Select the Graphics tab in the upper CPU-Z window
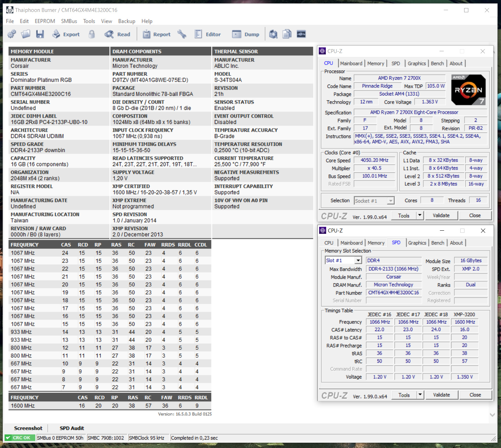Screen dimensions: 501x448 point(417,64)
